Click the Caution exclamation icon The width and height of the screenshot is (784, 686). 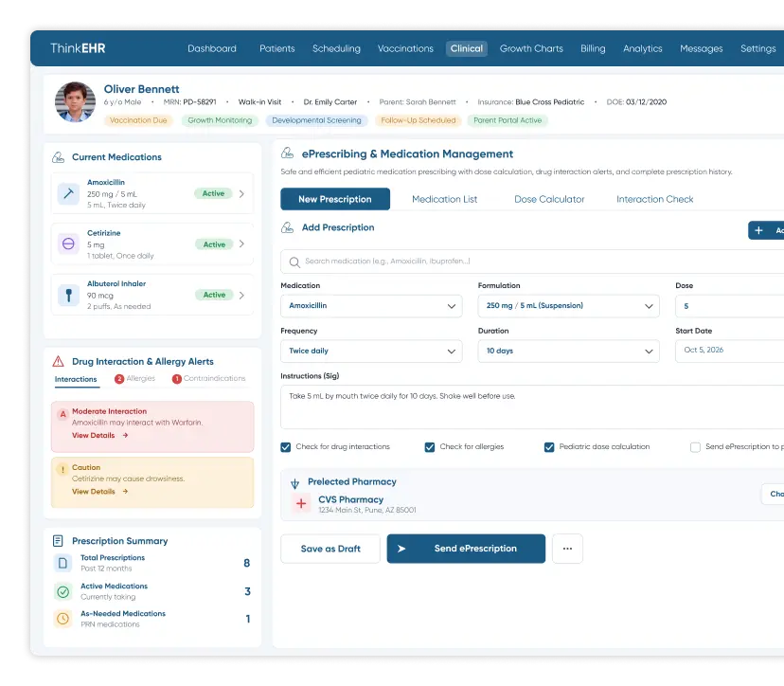(x=63, y=469)
